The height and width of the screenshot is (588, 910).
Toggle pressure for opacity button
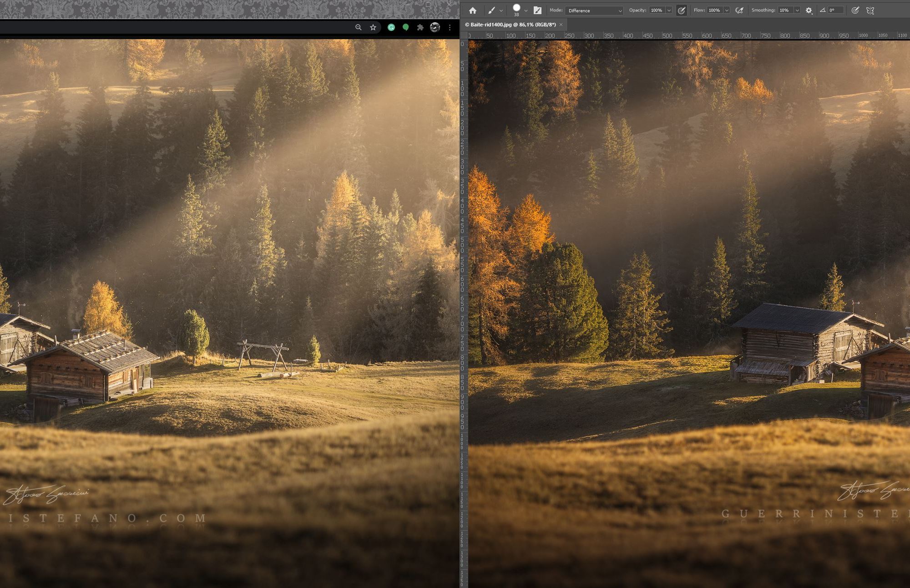click(x=681, y=10)
